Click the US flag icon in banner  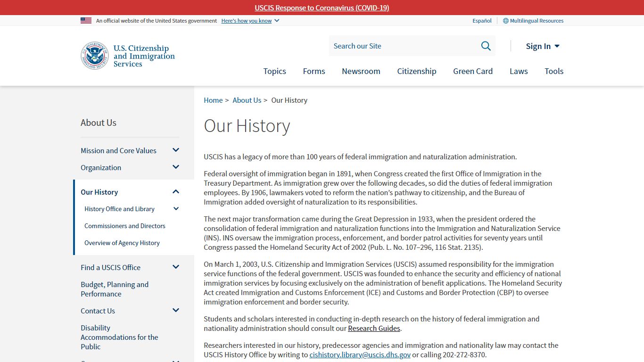tap(86, 20)
